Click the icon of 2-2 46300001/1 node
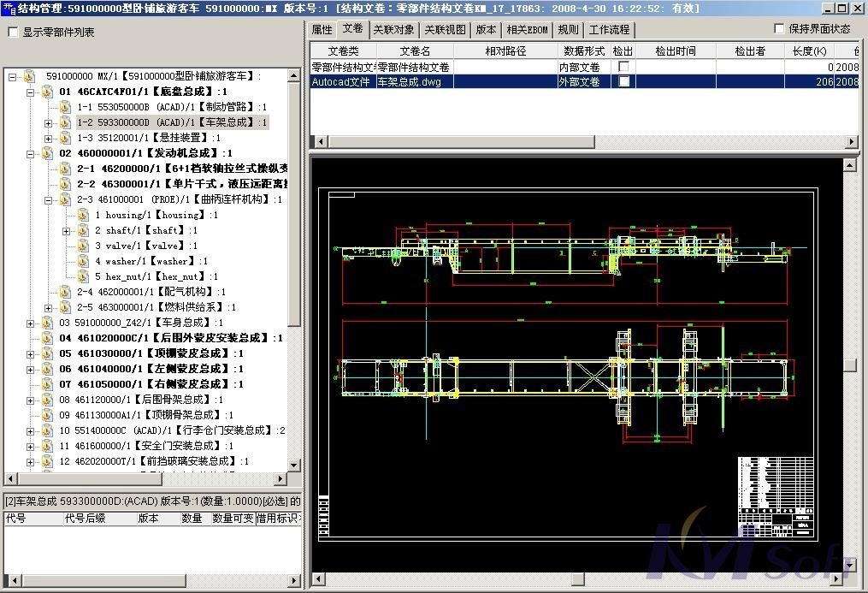Screen dimensions: 868x593 coord(65,184)
